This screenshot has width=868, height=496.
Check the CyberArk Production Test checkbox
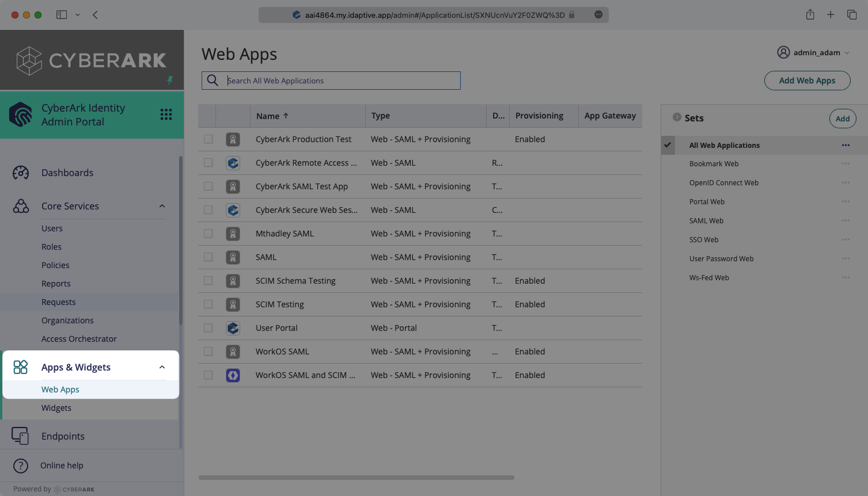[x=209, y=139]
